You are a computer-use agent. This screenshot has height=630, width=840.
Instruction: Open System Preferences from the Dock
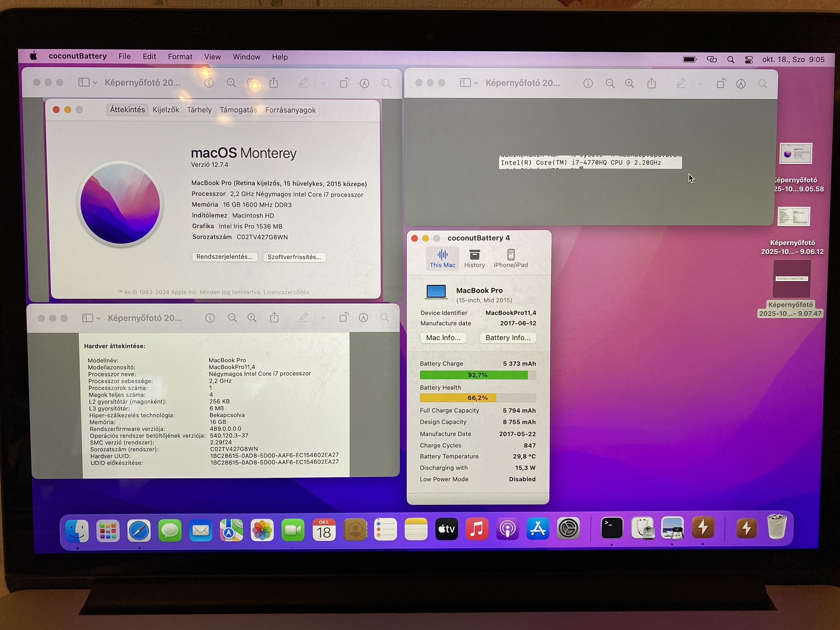tap(568, 529)
